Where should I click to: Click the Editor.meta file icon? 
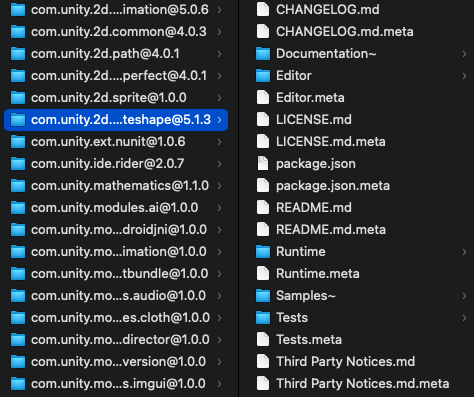(x=263, y=98)
